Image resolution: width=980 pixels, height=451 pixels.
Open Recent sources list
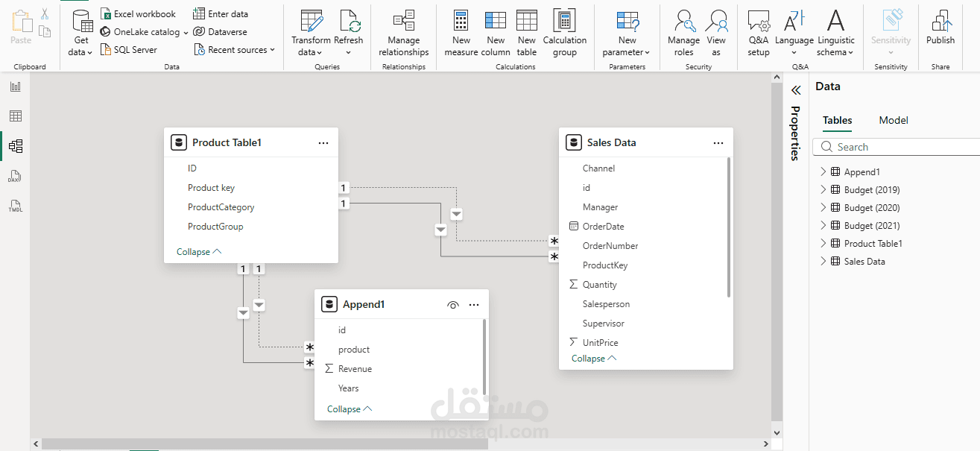tap(234, 50)
